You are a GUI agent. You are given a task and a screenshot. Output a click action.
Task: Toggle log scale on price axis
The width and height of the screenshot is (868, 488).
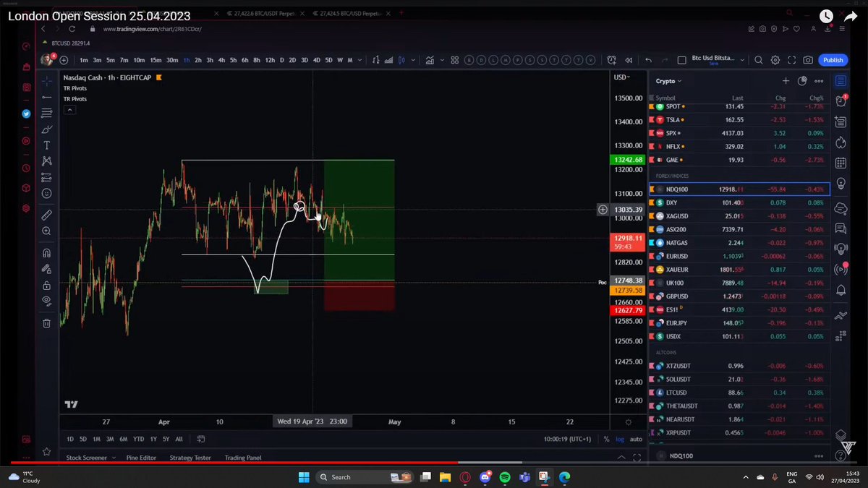click(x=620, y=439)
